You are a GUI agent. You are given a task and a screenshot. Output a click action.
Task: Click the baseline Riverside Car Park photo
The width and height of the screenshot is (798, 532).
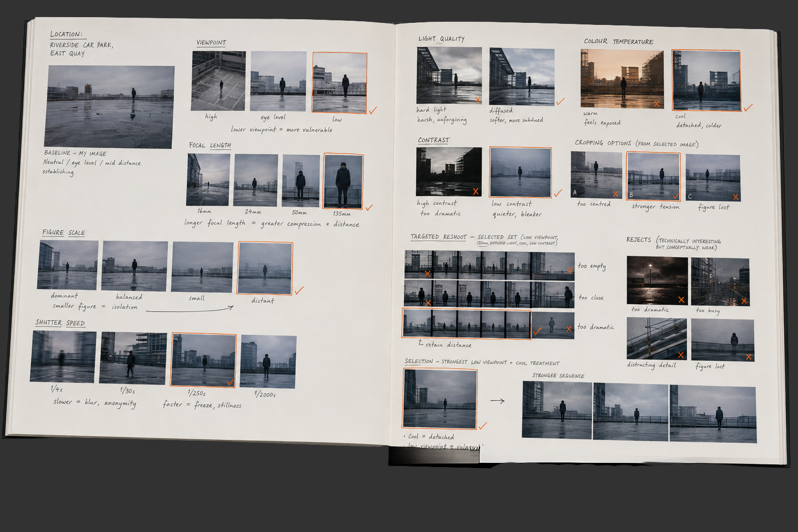(110, 107)
